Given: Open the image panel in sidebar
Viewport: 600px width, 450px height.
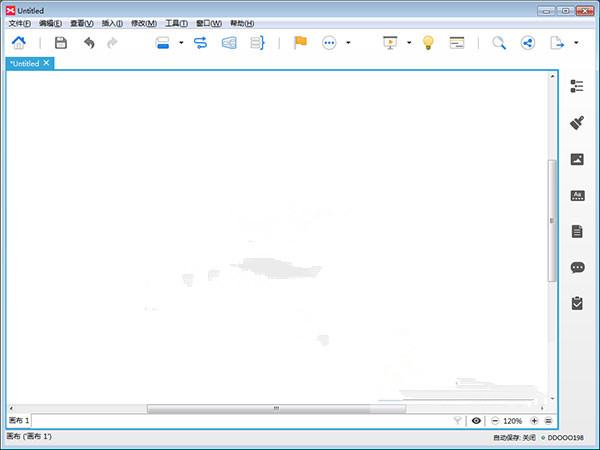Looking at the screenshot, I should pos(577,159).
